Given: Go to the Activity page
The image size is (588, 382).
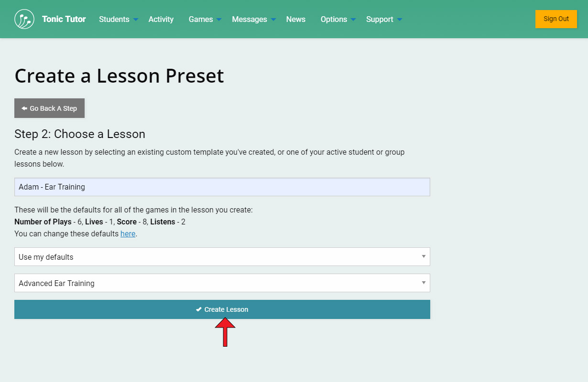Looking at the screenshot, I should 161,19.
